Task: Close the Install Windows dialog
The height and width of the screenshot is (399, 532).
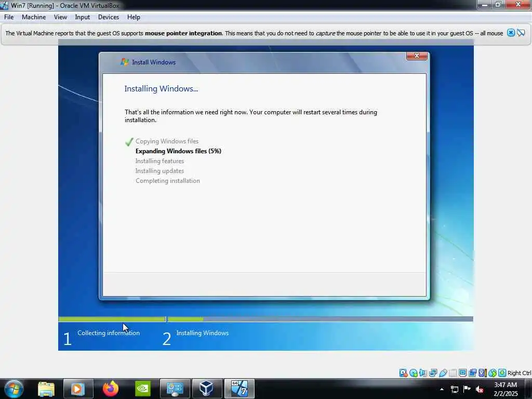Action: point(417,56)
